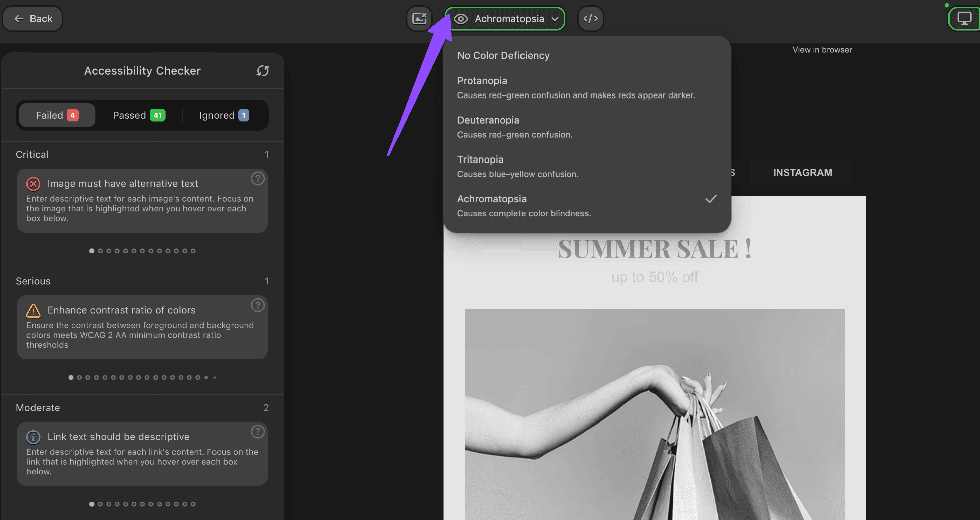Click the Back button
This screenshot has width=980, height=520.
[x=32, y=18]
